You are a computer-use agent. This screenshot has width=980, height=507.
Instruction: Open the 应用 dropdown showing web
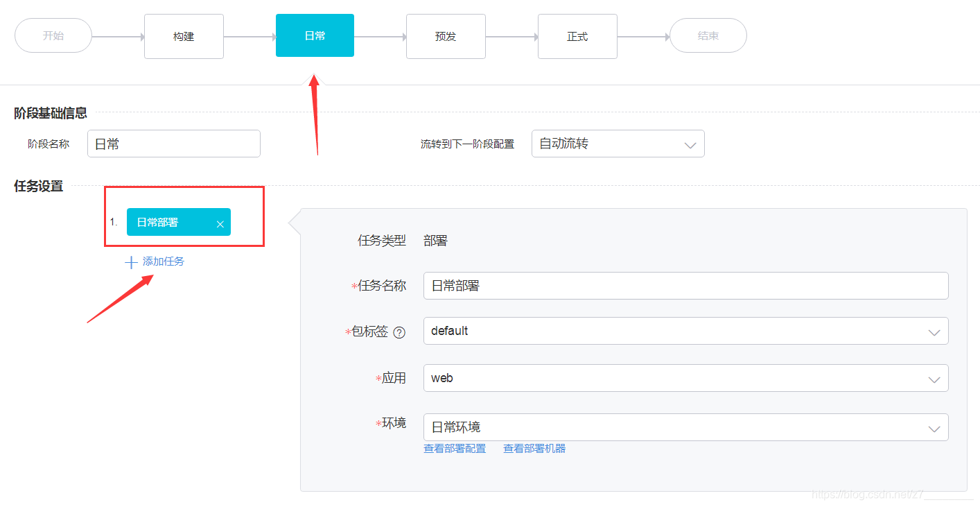685,378
